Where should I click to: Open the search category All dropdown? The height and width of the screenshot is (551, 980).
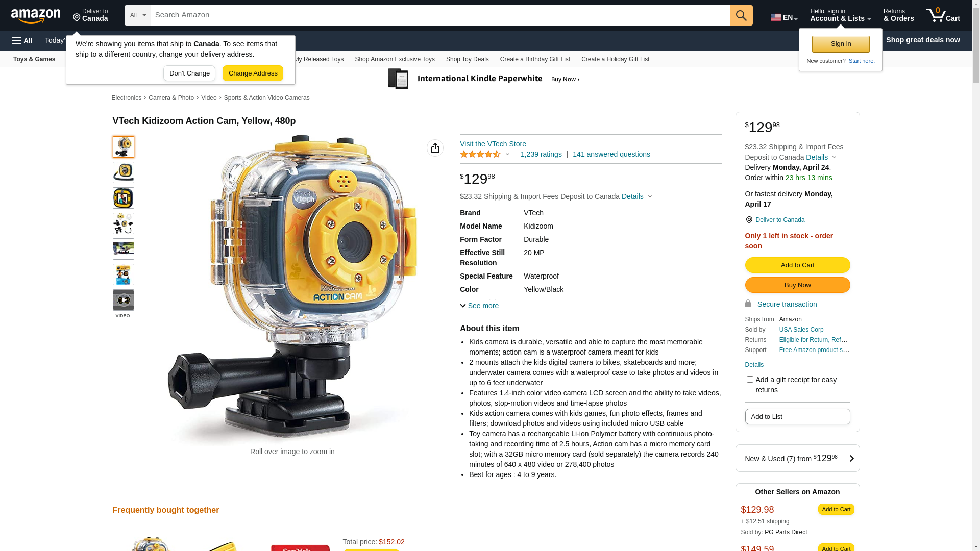(x=138, y=15)
